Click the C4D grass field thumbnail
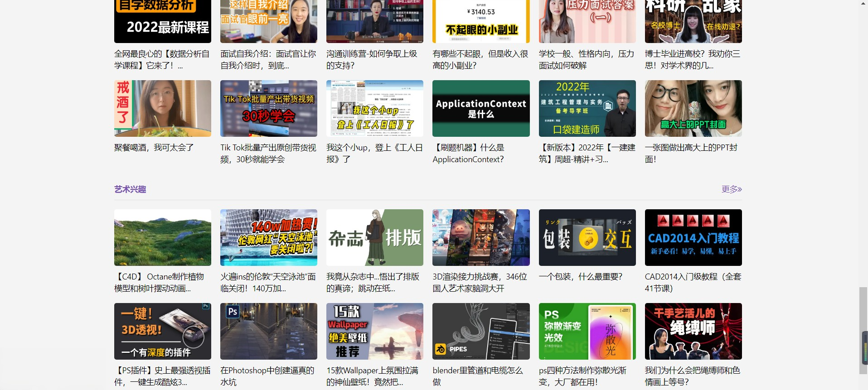Image resolution: width=868 pixels, height=390 pixels. (x=162, y=237)
